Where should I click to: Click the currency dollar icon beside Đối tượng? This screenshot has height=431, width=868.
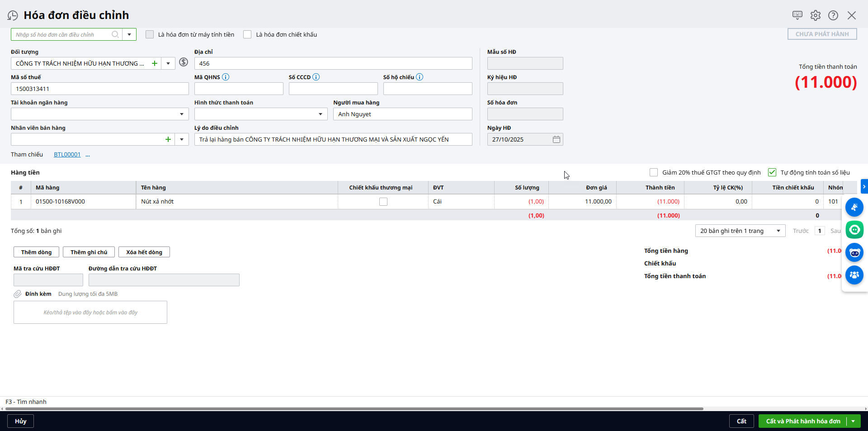pos(184,62)
